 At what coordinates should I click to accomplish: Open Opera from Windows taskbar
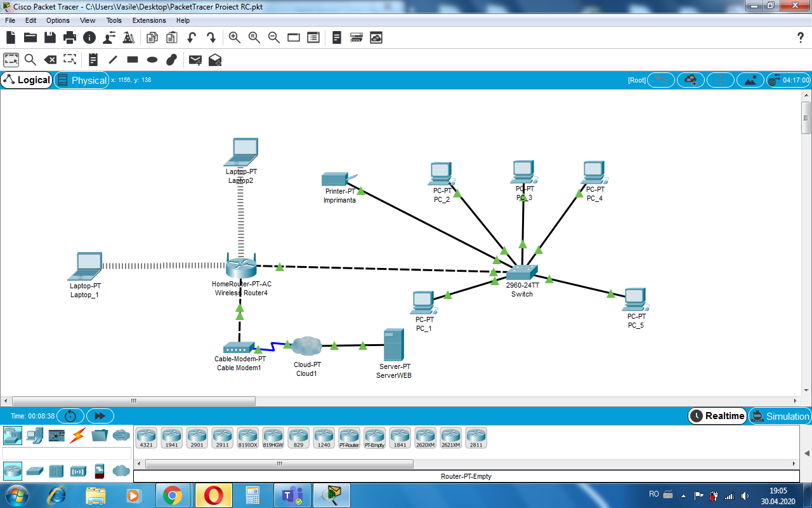click(x=213, y=495)
